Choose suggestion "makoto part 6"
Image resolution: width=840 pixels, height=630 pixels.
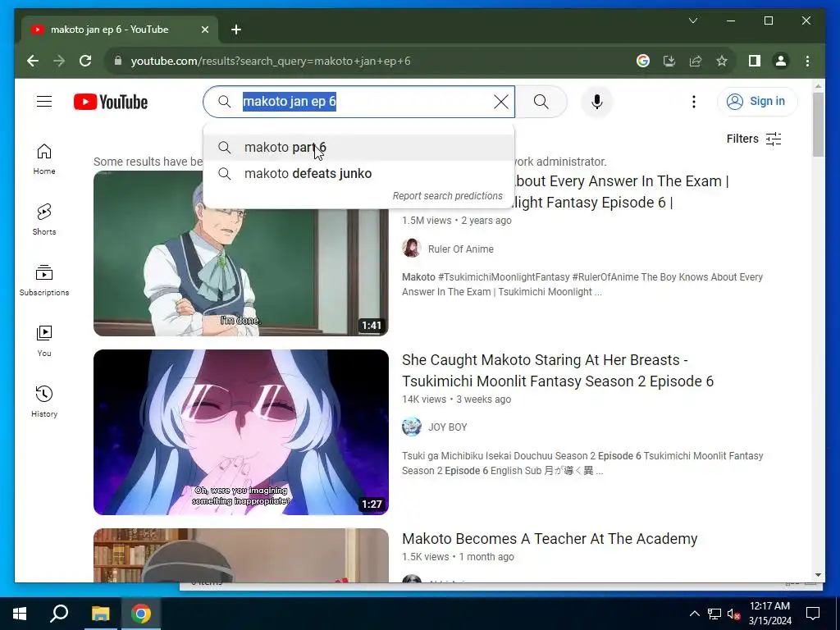[359, 148]
